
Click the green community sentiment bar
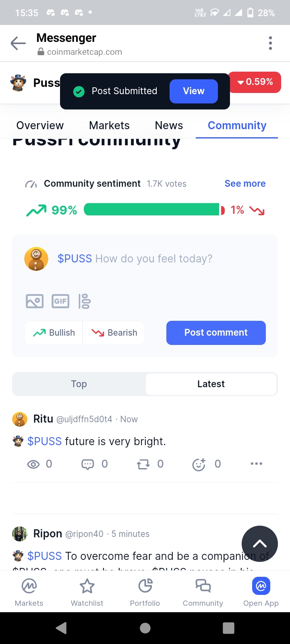coord(151,210)
